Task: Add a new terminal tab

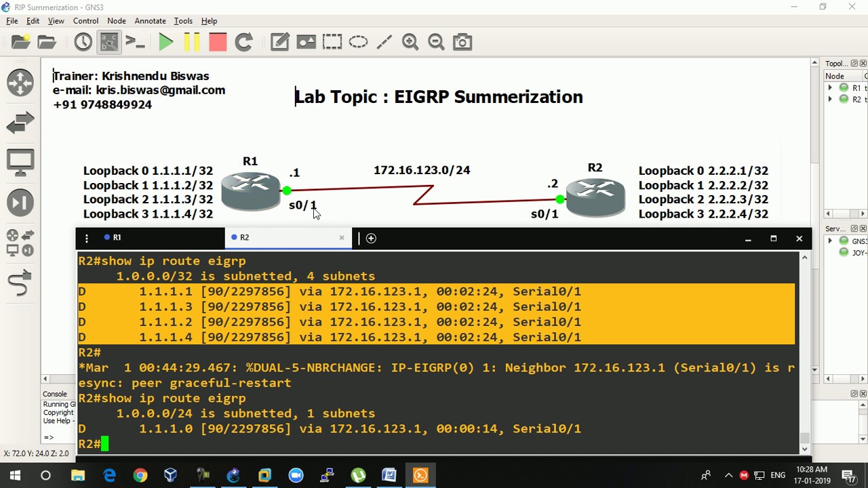Action: (x=371, y=238)
